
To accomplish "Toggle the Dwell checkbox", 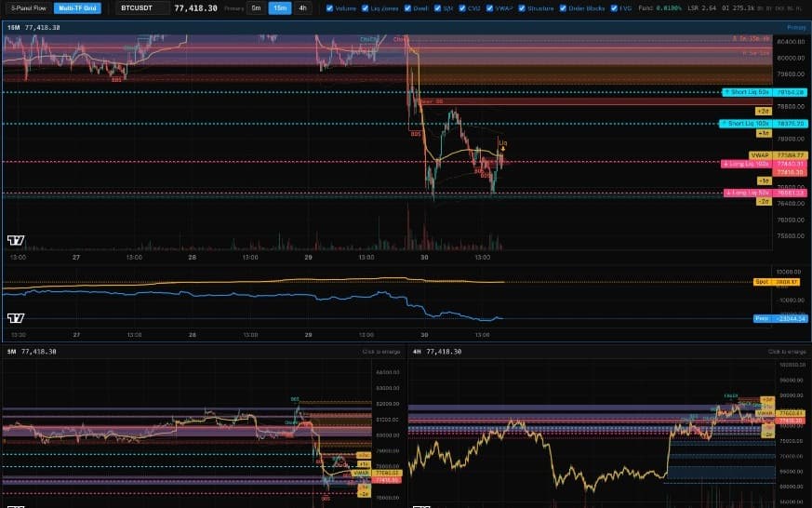I will click(407, 8).
